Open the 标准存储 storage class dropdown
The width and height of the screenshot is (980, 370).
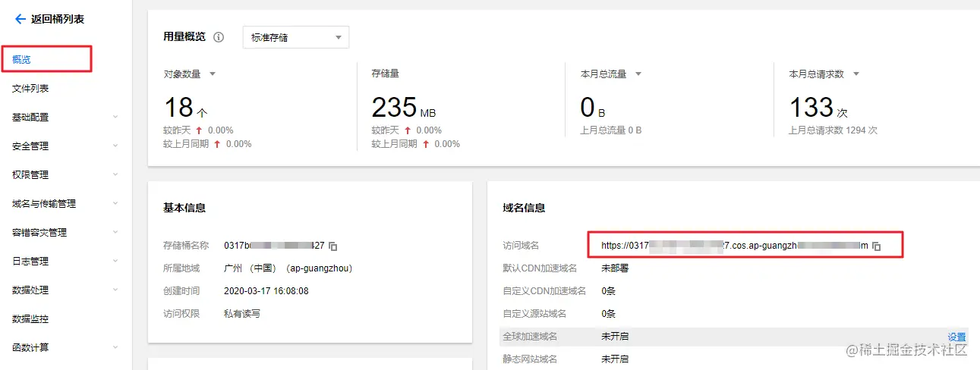tap(296, 37)
